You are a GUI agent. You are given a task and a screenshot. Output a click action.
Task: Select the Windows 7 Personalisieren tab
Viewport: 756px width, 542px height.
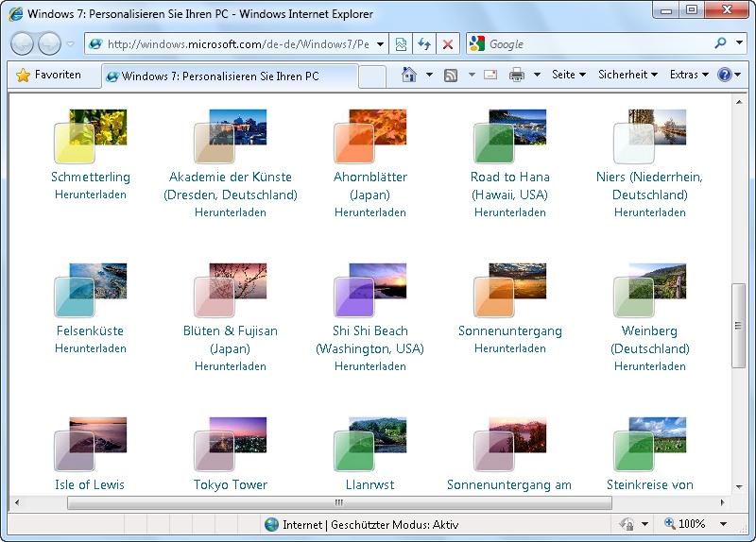[x=230, y=76]
